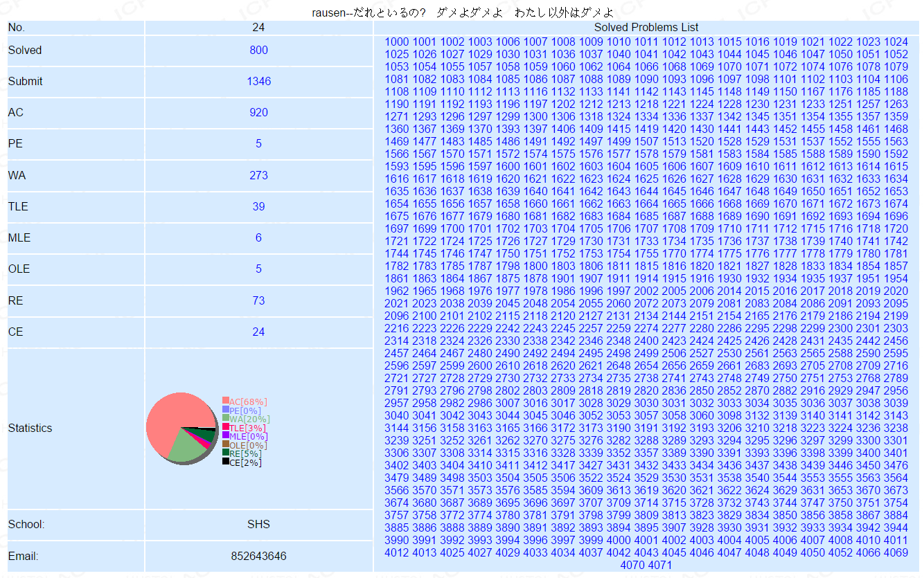Open solved problem 3402

coord(397,465)
